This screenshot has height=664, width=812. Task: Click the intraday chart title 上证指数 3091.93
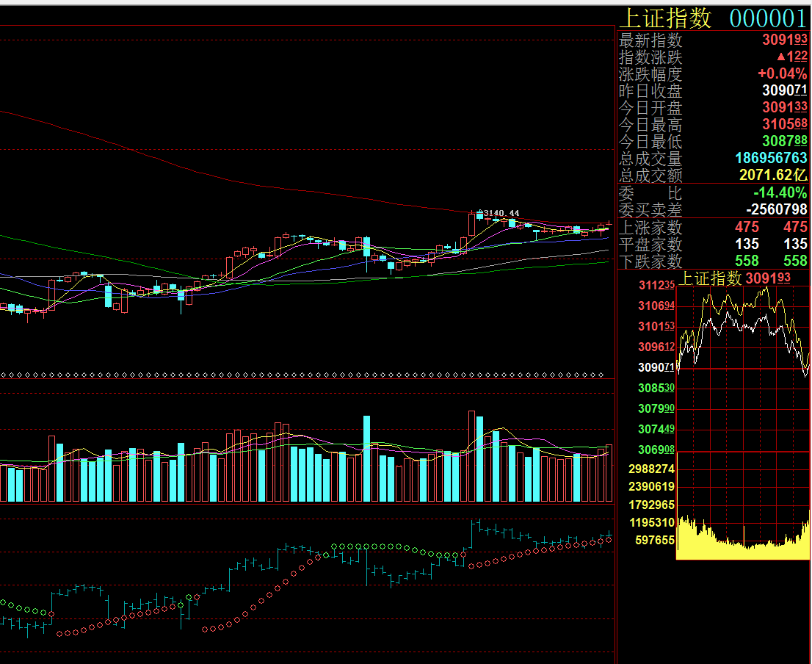(735, 278)
